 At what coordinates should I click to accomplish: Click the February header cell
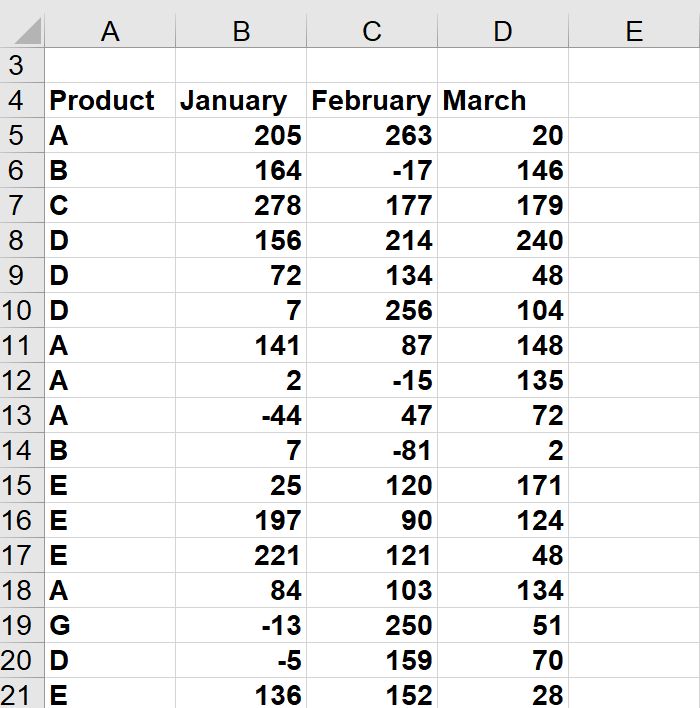[x=372, y=100]
